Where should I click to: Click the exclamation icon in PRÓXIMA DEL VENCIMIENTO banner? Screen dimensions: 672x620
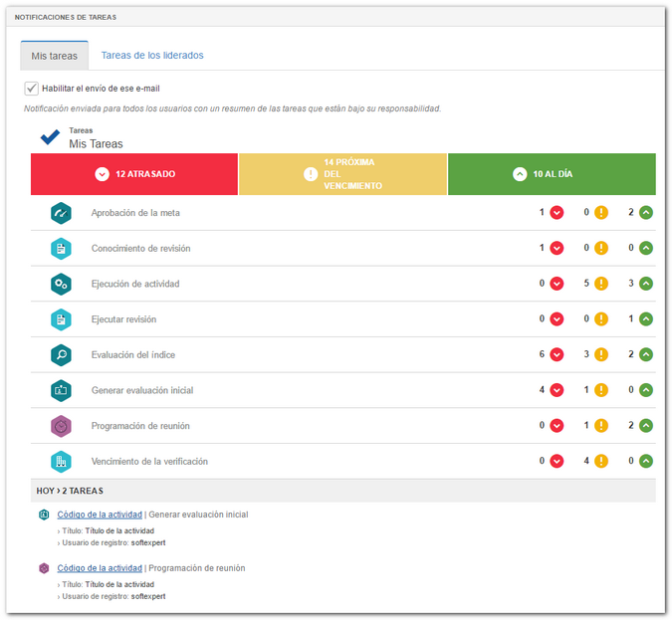(x=311, y=174)
